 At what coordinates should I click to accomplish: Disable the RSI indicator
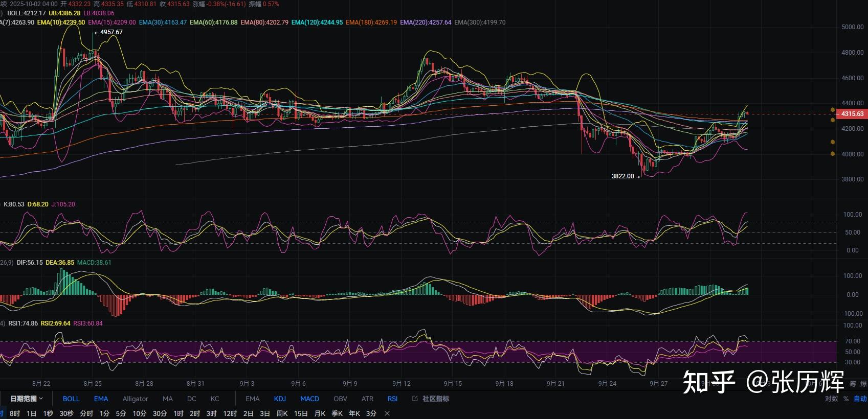(392, 399)
